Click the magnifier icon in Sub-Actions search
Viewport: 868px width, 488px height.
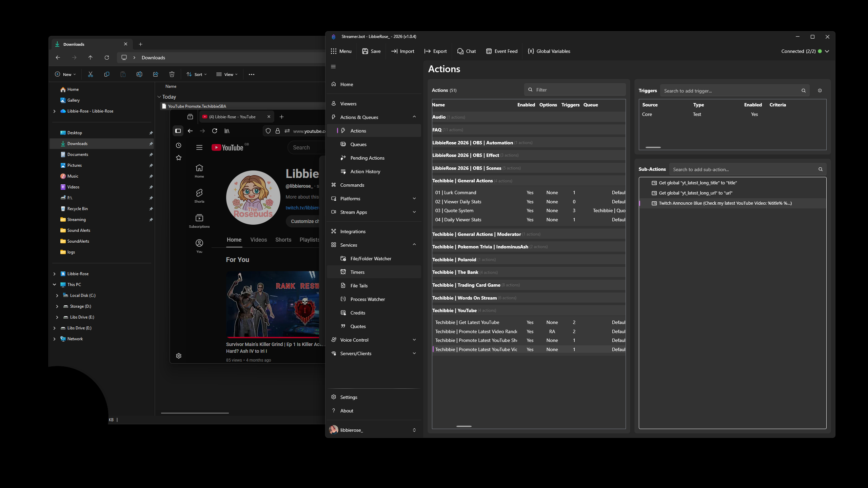(x=821, y=169)
